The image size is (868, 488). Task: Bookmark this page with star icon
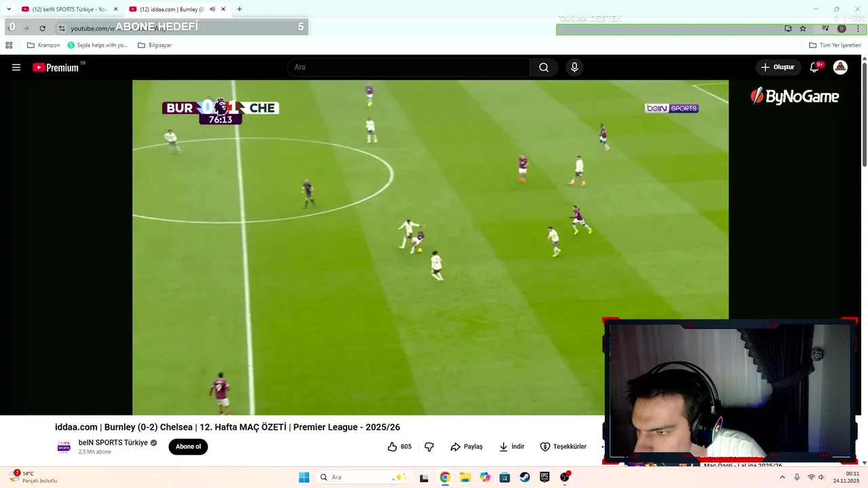[x=803, y=28]
